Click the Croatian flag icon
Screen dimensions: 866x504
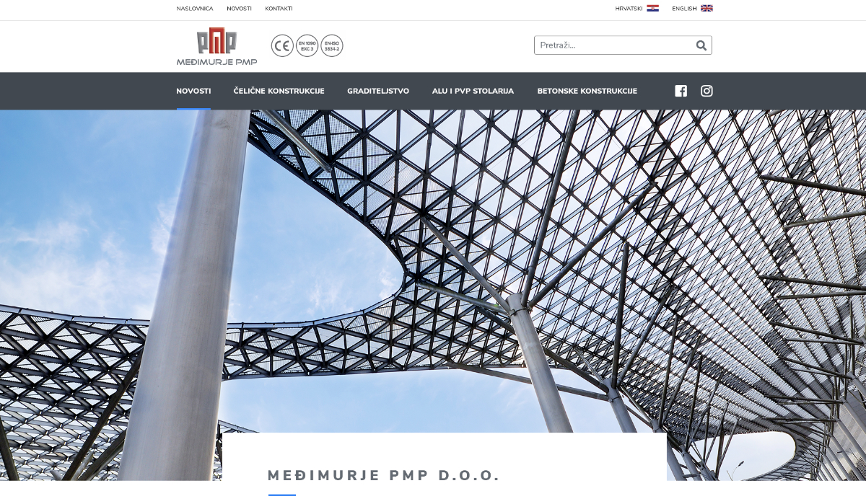click(x=652, y=9)
